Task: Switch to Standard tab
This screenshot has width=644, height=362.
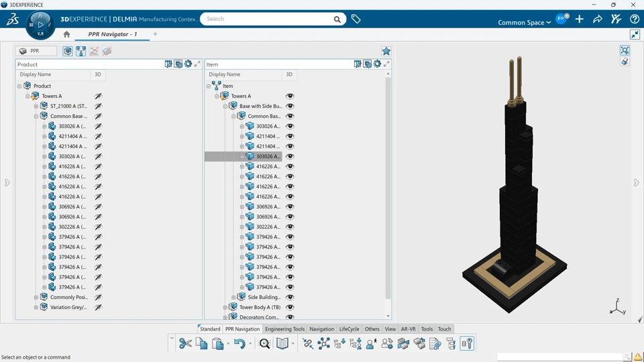Action: coord(210,328)
